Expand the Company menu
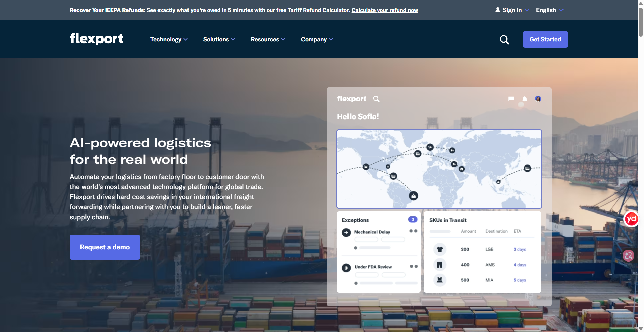Screen dimensions: 644x332 pos(317,39)
